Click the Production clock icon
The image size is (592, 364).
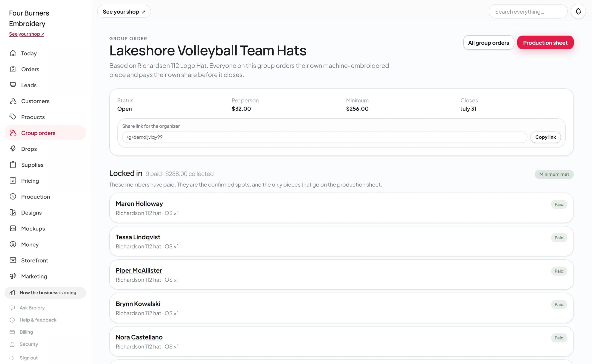pyautogui.click(x=13, y=196)
